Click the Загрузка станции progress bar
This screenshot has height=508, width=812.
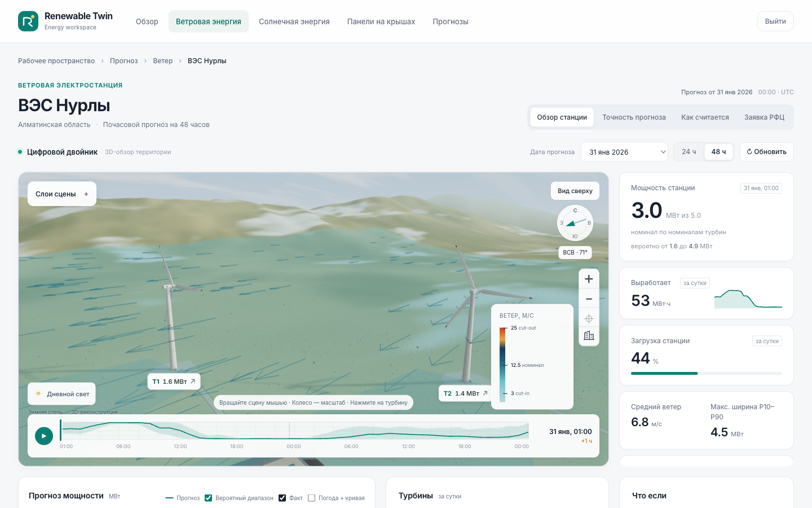(707, 373)
